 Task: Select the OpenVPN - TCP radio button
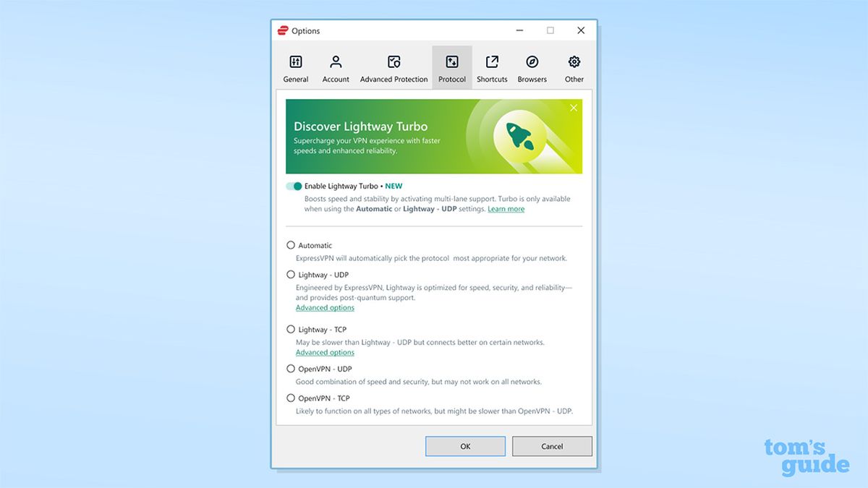291,398
